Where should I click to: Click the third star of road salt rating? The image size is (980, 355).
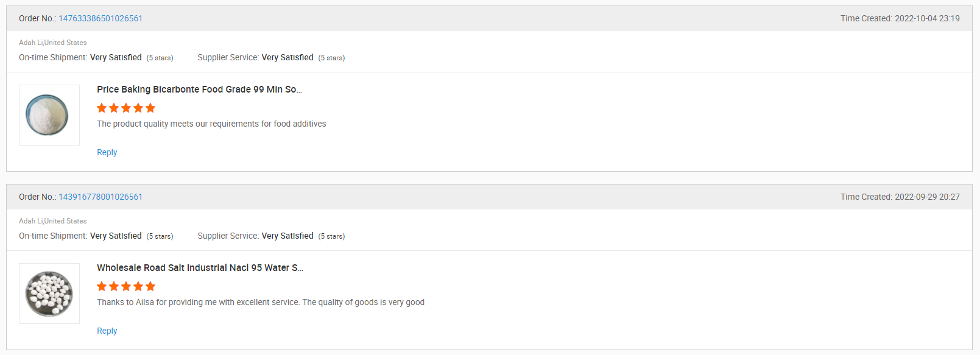(126, 286)
